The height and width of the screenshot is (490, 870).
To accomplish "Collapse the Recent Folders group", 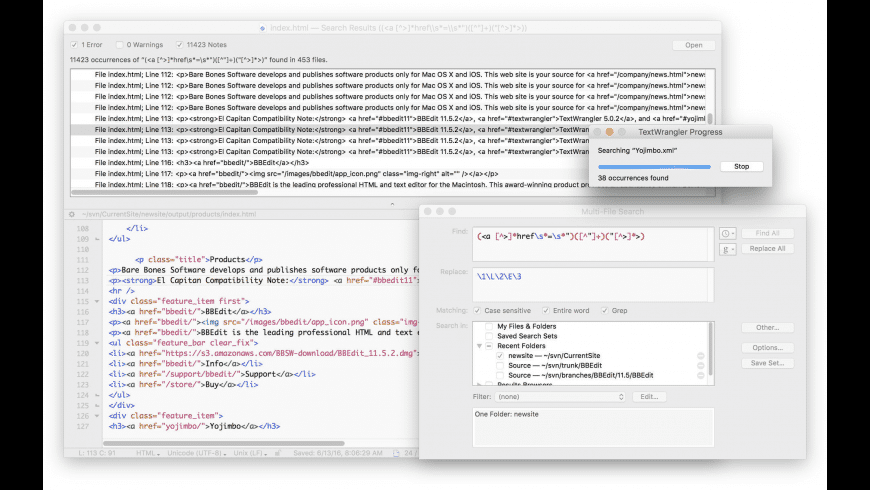I will point(479,346).
